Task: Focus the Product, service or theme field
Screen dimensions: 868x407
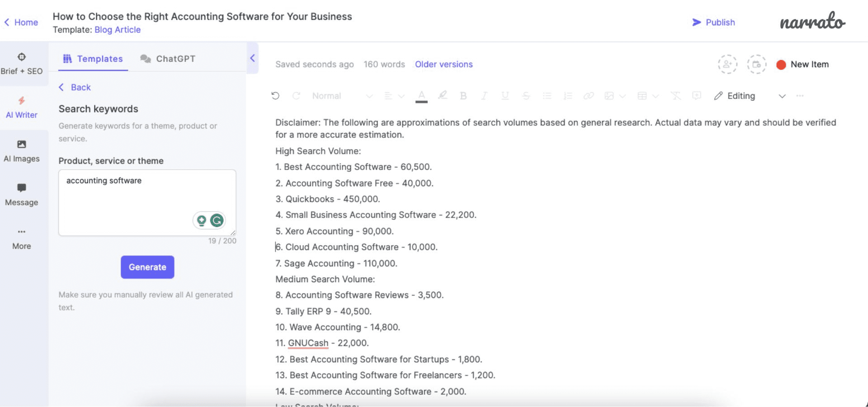Action: [x=147, y=203]
